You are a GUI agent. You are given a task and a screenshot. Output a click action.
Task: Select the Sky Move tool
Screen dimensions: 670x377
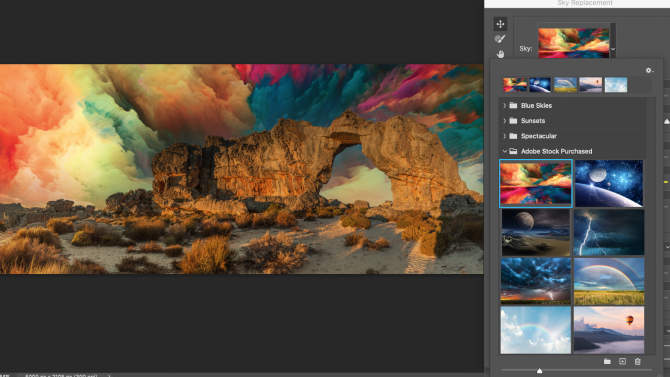(500, 24)
